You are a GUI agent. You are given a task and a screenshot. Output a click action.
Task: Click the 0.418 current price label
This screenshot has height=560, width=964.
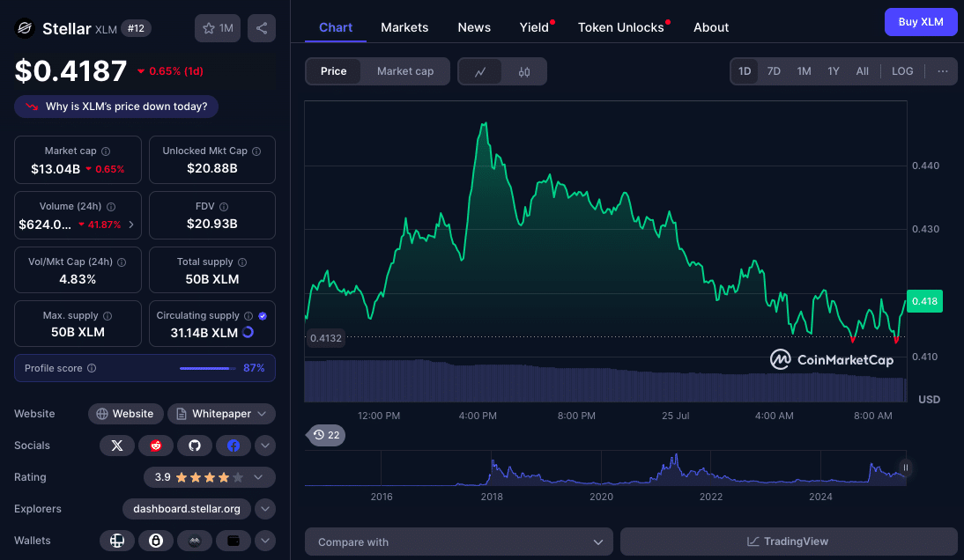924,301
